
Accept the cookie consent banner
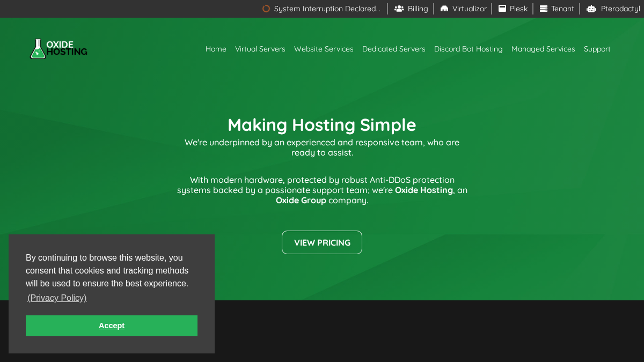(x=112, y=326)
